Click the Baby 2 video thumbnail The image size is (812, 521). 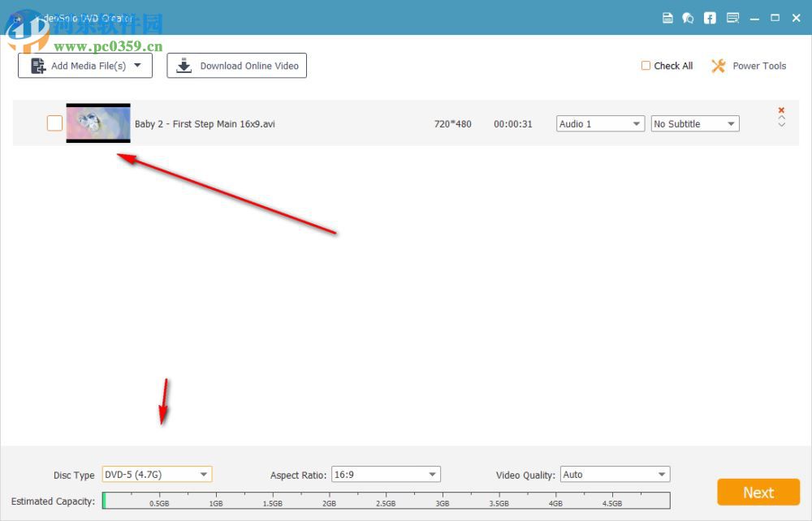pos(98,123)
